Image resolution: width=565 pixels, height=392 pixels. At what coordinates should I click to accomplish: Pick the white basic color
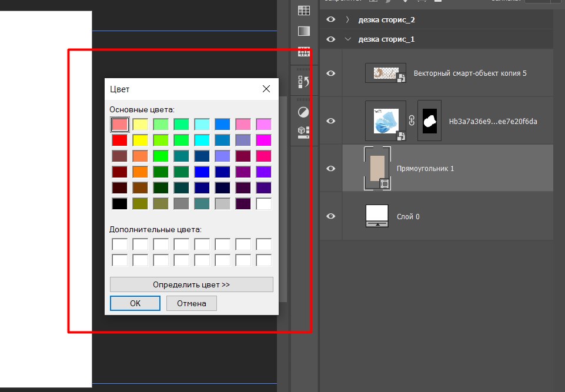[264, 203]
